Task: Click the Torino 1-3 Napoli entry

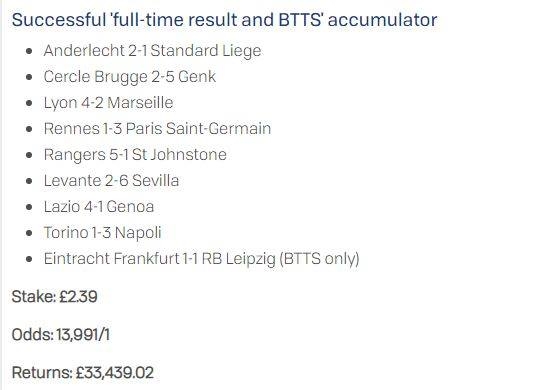Action: (x=102, y=233)
